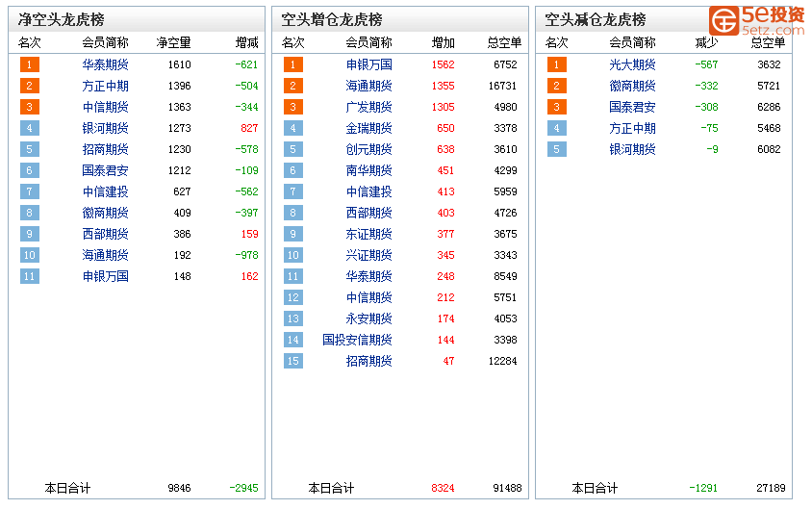Screen dimensions: 812x509
Task: Click the 空头增仓龙虎榜 panel title
Action: pyautogui.click(x=331, y=19)
